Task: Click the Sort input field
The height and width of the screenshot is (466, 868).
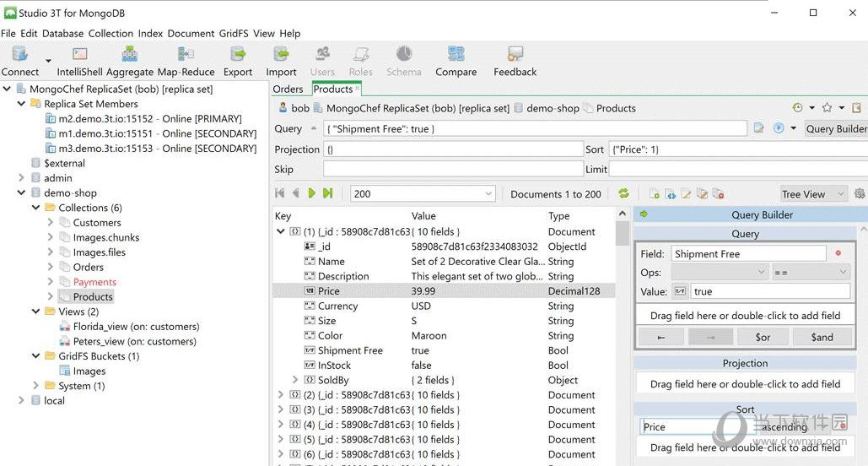Action: tap(738, 149)
